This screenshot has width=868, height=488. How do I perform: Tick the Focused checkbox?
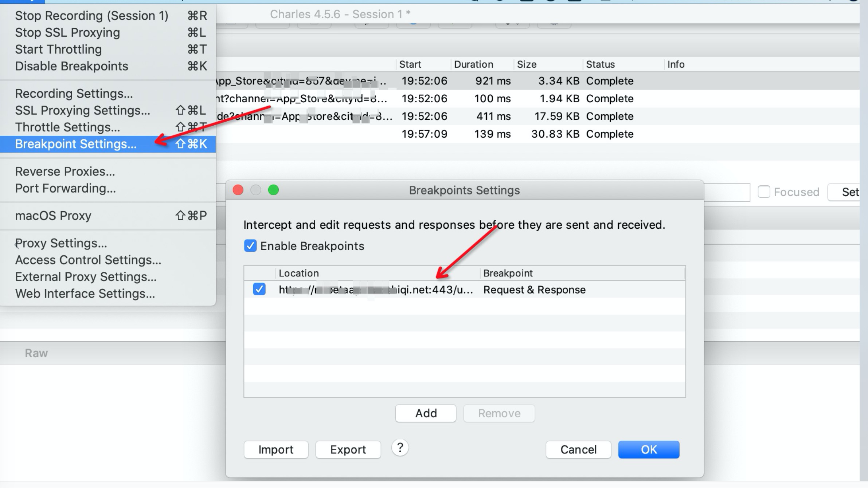coord(764,192)
